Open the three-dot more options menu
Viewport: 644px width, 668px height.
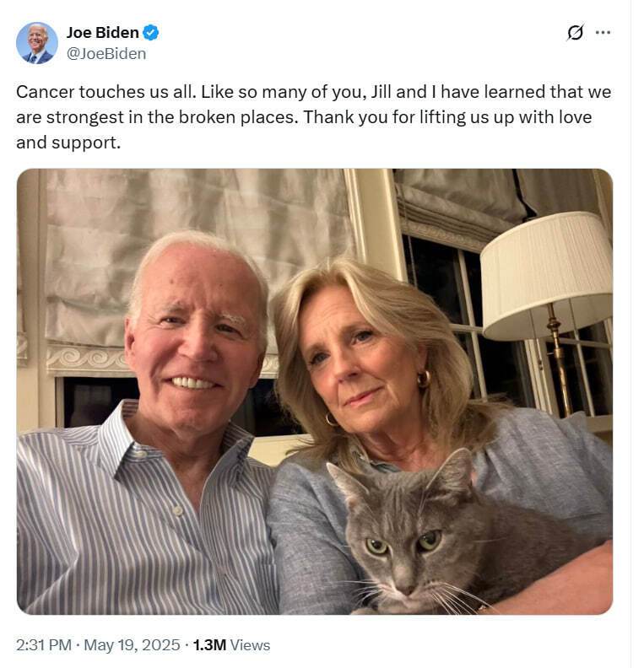pos(603,33)
